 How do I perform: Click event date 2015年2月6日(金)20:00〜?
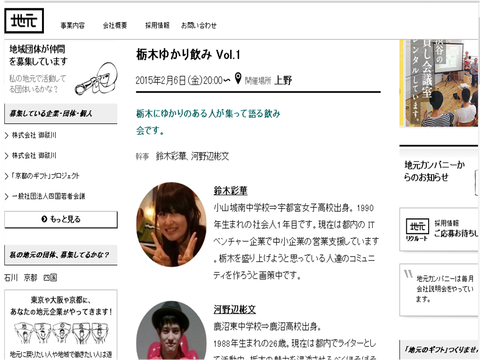[x=183, y=80]
